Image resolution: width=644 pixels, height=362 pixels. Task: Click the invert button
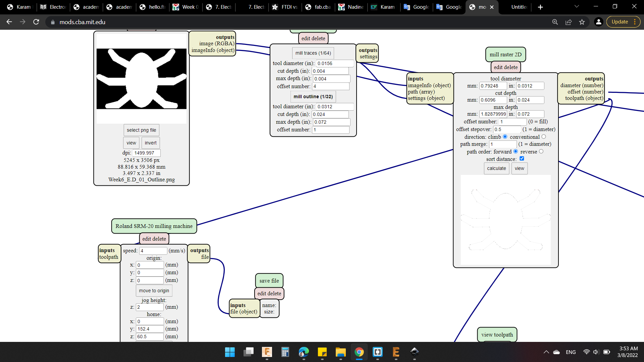click(x=151, y=143)
